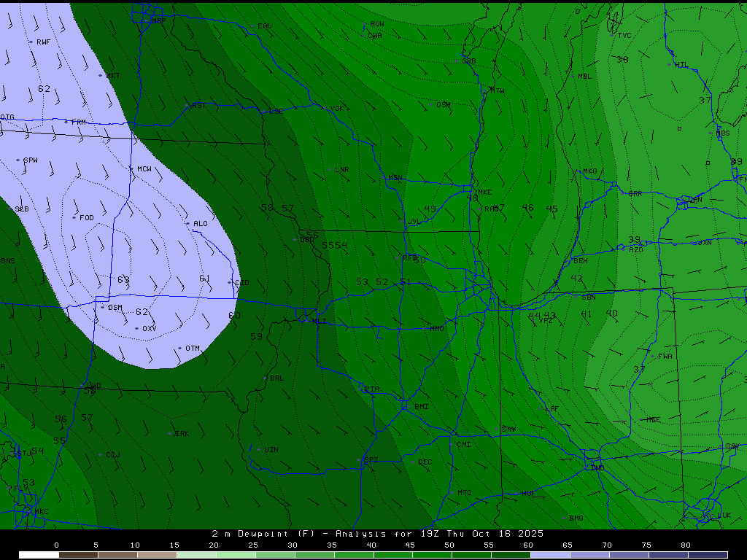This screenshot has width=747, height=560.
Task: Select the BEH station label
Action: click(580, 261)
